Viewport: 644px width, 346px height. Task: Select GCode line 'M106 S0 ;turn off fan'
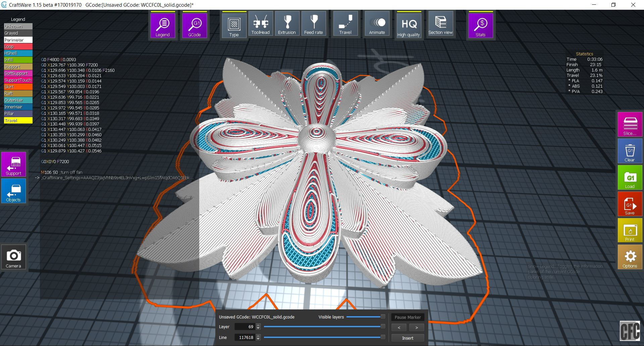click(62, 172)
